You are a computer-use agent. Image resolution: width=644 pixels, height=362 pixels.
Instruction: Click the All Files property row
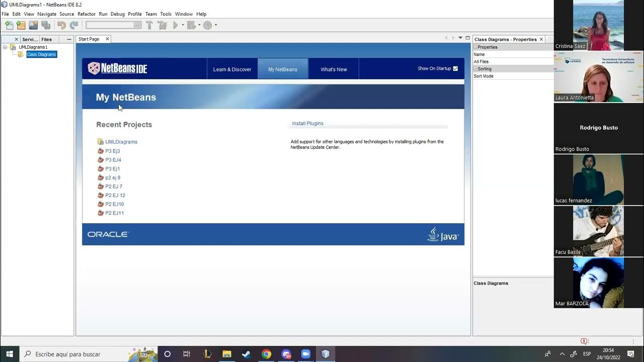[x=513, y=62]
